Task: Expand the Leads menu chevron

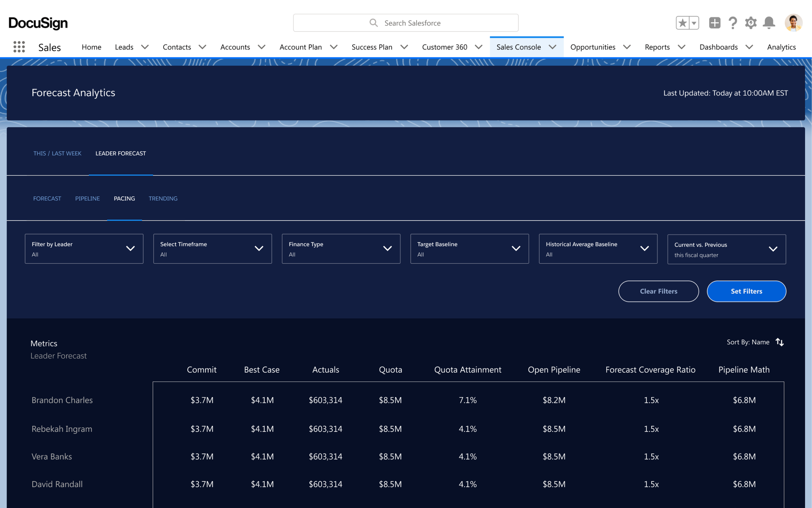Action: pyautogui.click(x=145, y=47)
